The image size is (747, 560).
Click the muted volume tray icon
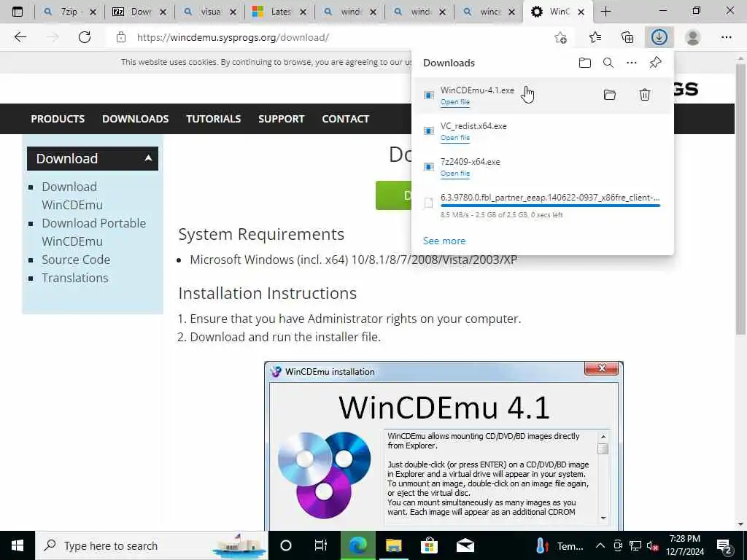coord(652,545)
